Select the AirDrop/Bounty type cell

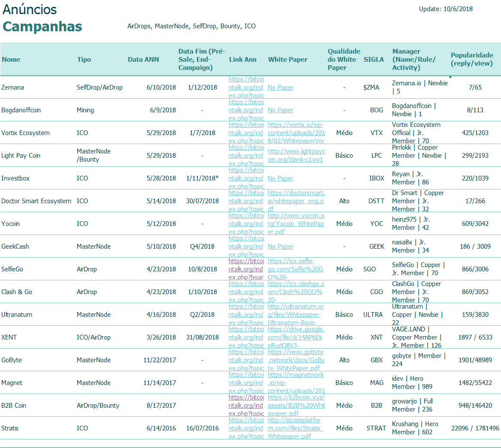coord(98,405)
